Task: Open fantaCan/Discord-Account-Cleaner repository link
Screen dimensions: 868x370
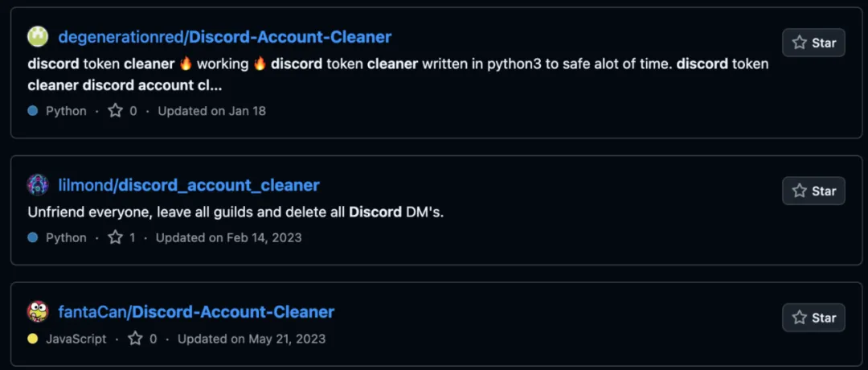Action: (x=196, y=312)
